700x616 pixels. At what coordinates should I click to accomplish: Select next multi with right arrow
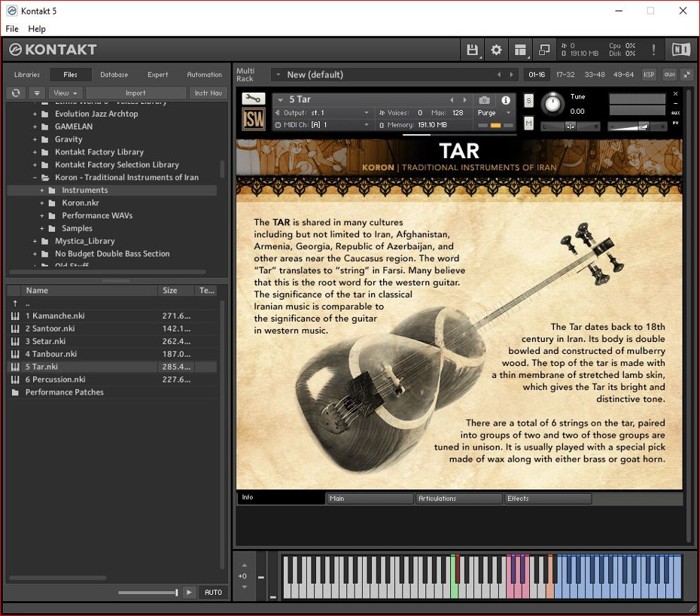[511, 75]
